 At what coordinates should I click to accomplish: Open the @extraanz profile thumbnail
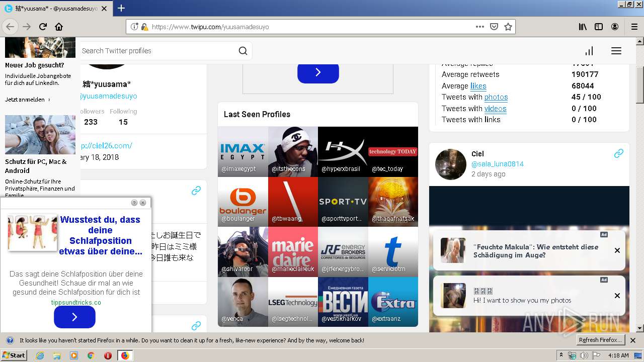pos(393,302)
